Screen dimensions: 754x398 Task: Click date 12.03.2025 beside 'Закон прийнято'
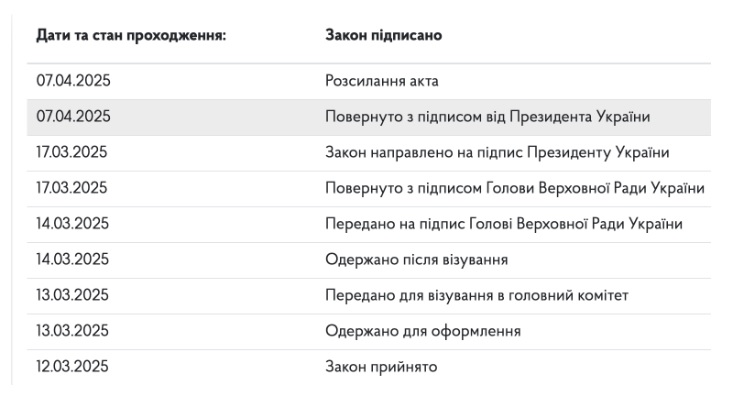(72, 366)
